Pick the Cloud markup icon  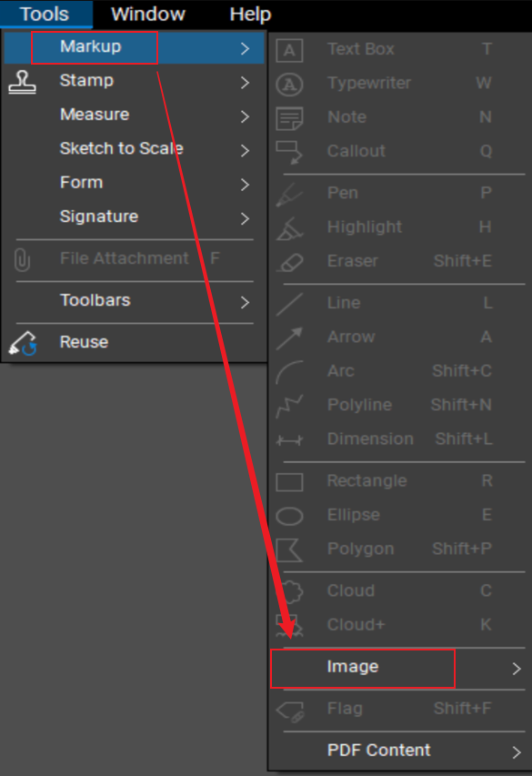[x=290, y=590]
